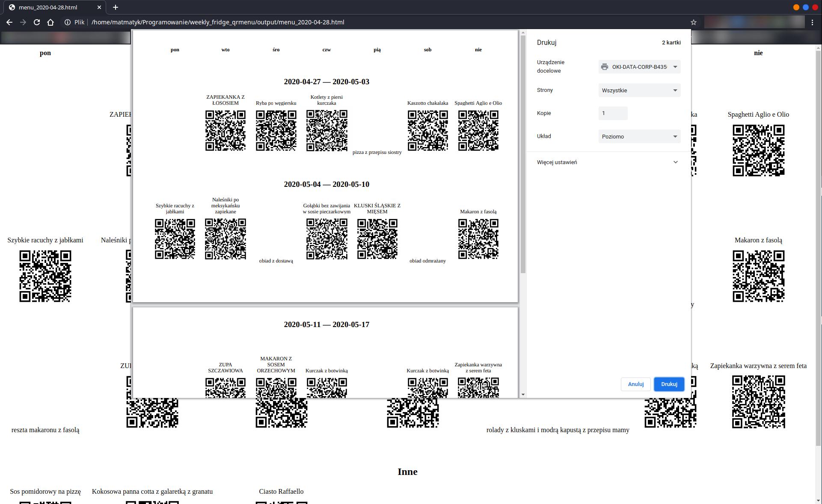Open the destination printer dropdown
Image resolution: width=822 pixels, height=504 pixels.
tap(639, 67)
